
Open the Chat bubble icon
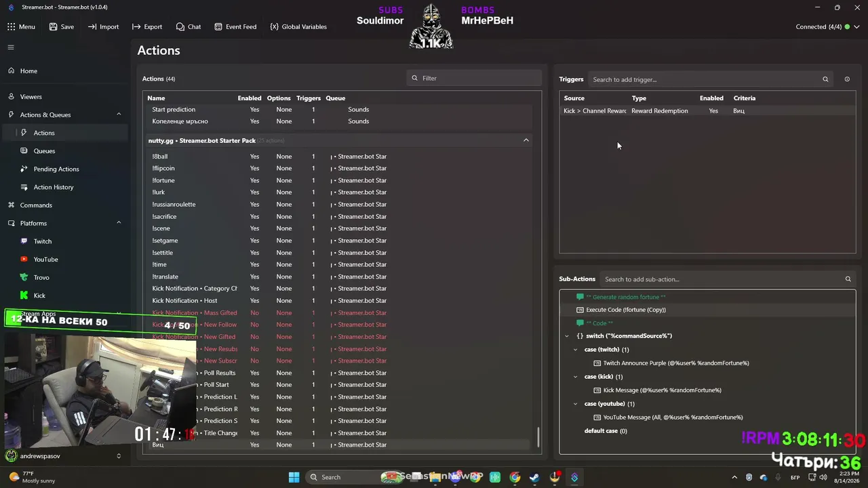click(180, 26)
